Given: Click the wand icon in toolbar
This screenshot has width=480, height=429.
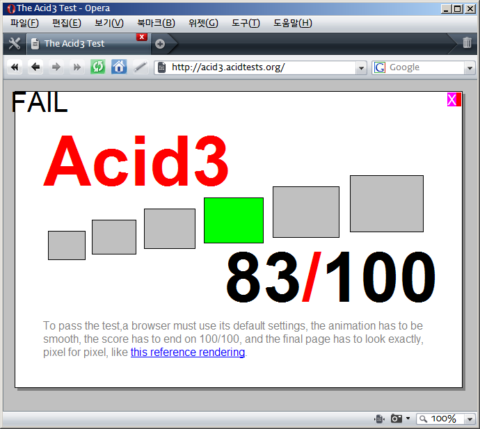Looking at the screenshot, I should [140, 67].
